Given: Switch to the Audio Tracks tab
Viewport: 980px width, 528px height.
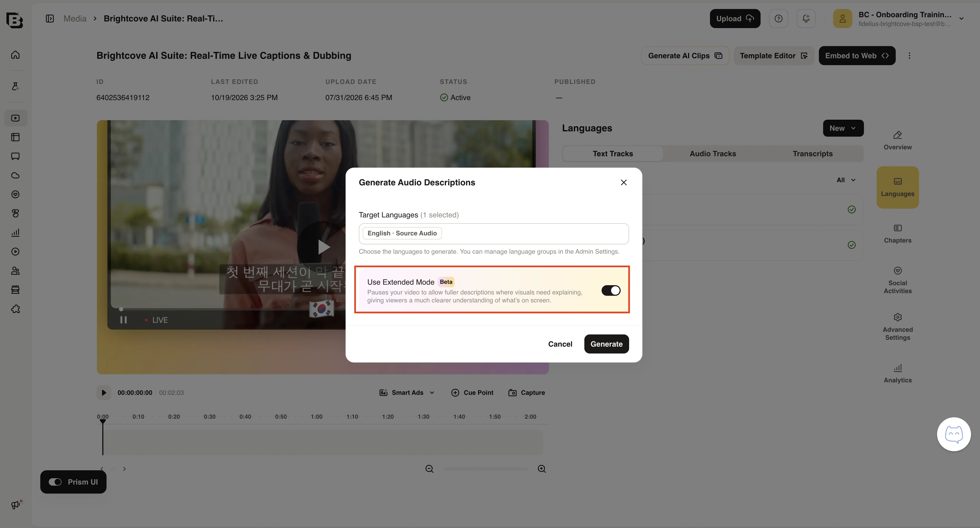Looking at the screenshot, I should coord(713,154).
